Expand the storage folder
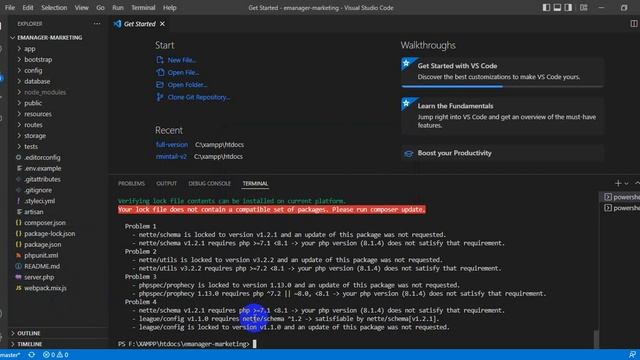640x360 pixels. 35,136
